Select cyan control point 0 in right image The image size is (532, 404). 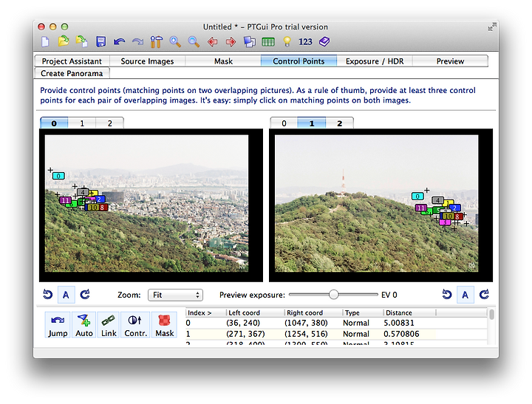[x=417, y=196]
